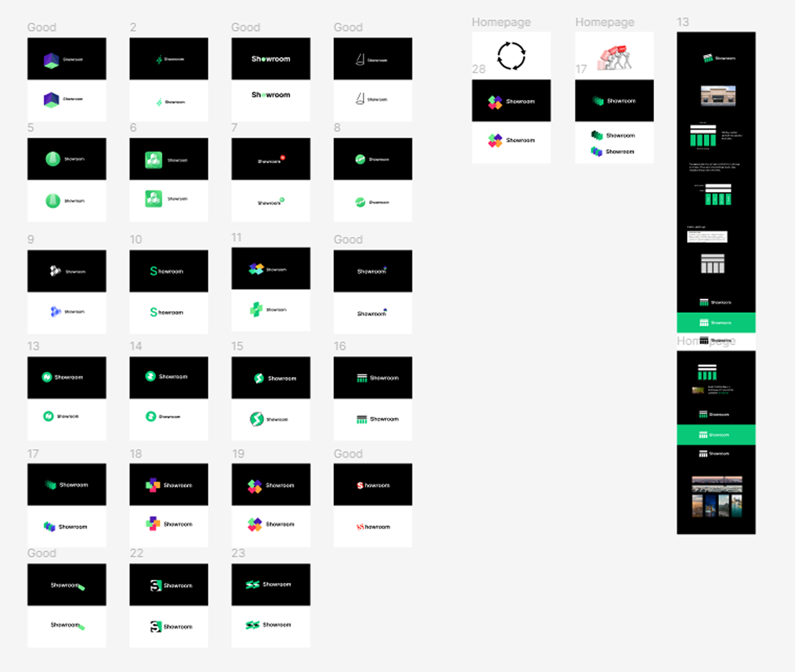This screenshot has height=672, width=795.
Task: Select green rounded-square logo on frame 6 black card
Action: [153, 160]
